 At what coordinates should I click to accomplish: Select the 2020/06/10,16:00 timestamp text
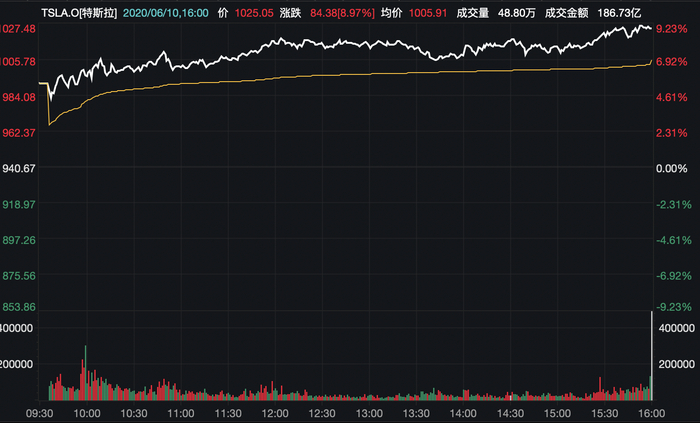pos(166,13)
